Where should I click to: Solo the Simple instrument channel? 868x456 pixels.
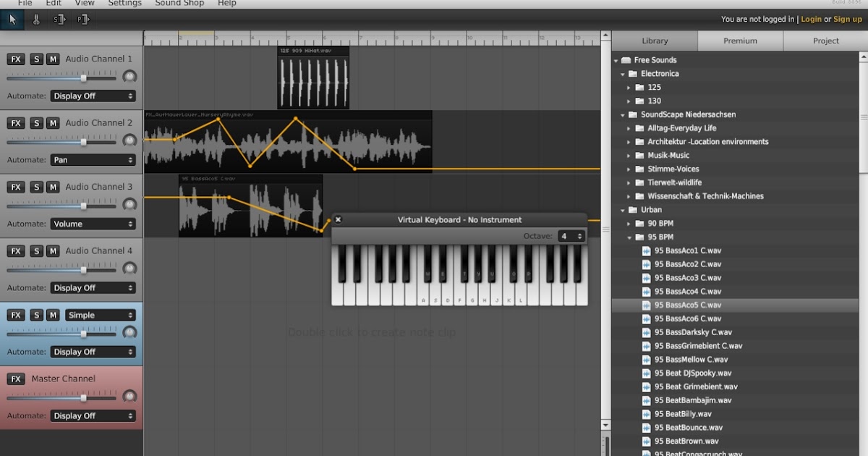click(x=36, y=315)
